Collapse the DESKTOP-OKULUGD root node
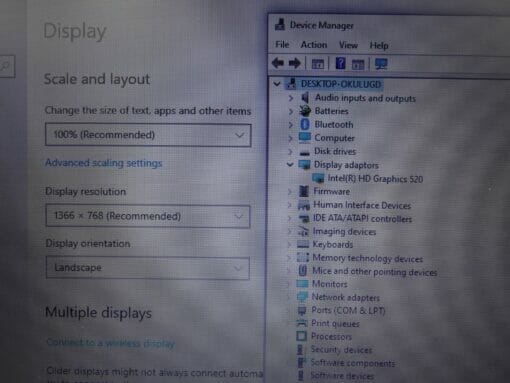The width and height of the screenshot is (510, 383). 277,84
